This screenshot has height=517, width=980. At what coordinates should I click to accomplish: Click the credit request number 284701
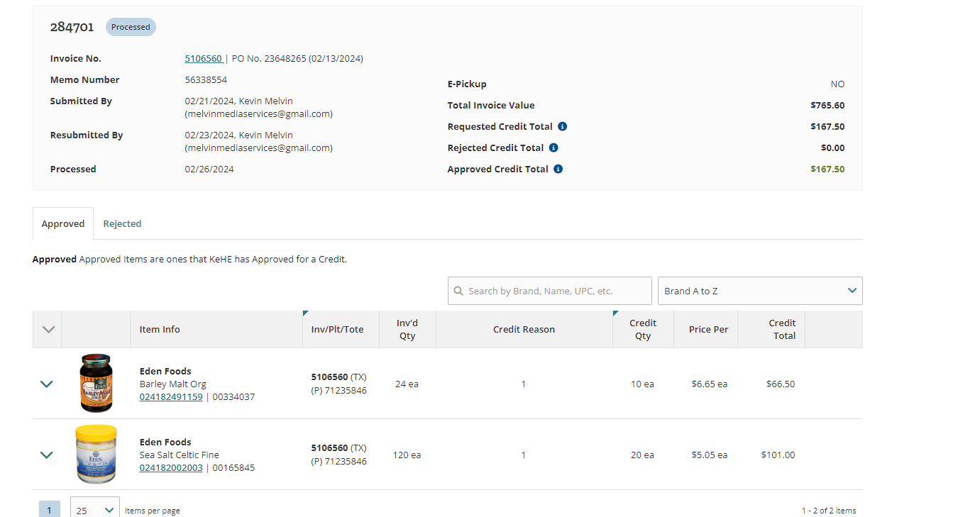[x=72, y=27]
